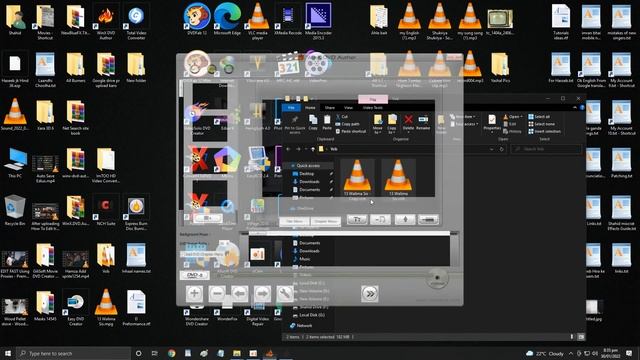Click Paste shortcut in the Clipboard group

tap(350, 131)
